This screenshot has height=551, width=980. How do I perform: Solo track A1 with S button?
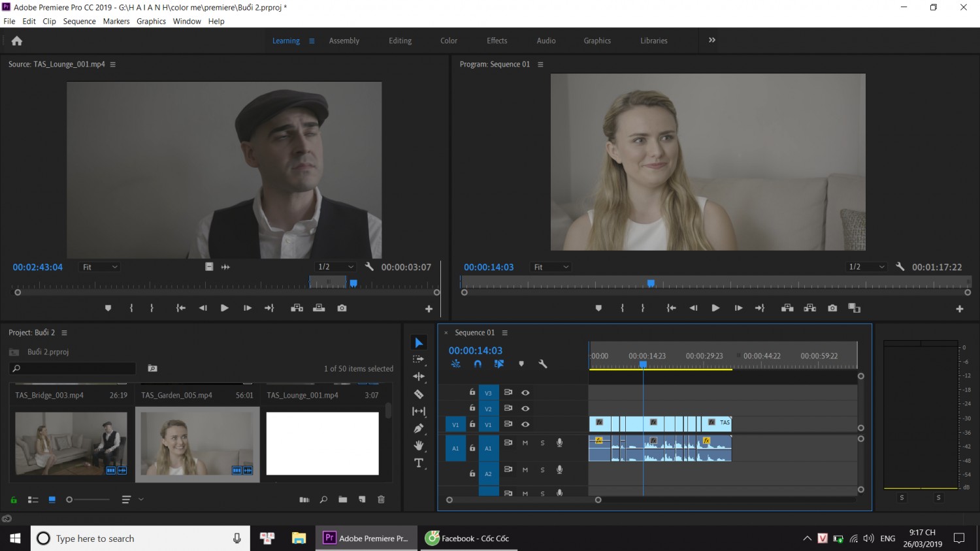point(542,443)
